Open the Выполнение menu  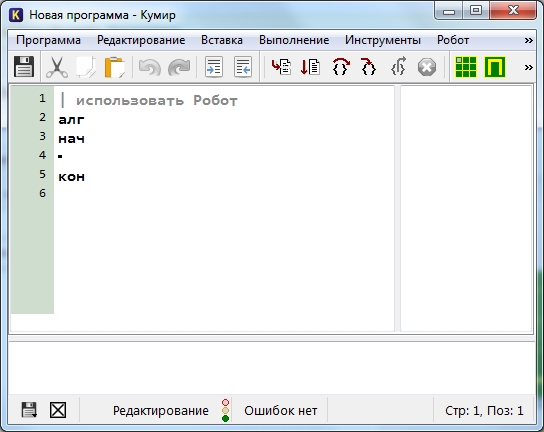coord(294,40)
